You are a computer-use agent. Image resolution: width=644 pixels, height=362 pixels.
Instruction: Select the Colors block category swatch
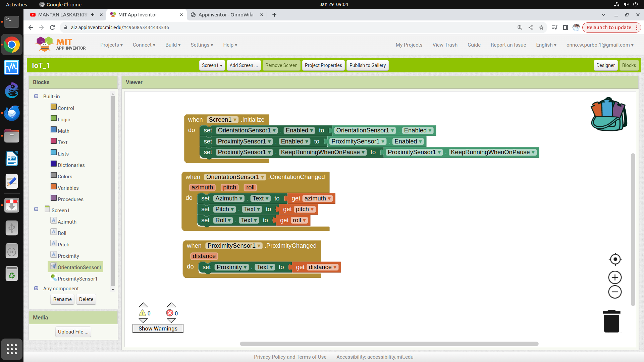(x=54, y=175)
